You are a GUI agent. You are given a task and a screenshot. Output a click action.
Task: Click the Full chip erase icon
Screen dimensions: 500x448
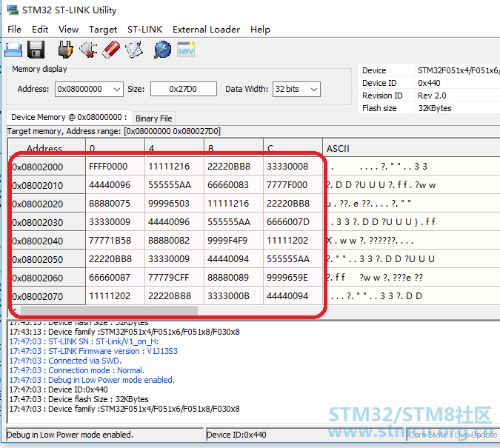pyautogui.click(x=111, y=50)
